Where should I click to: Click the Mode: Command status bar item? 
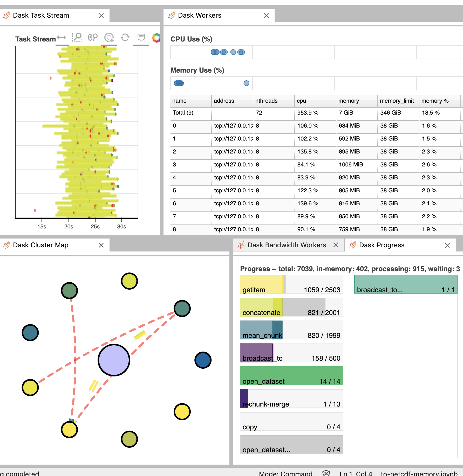(x=285, y=473)
